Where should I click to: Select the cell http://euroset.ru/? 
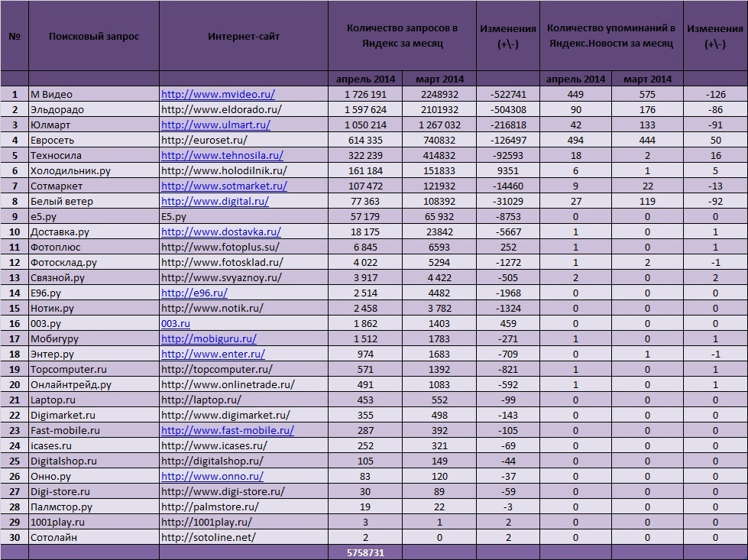(244, 141)
